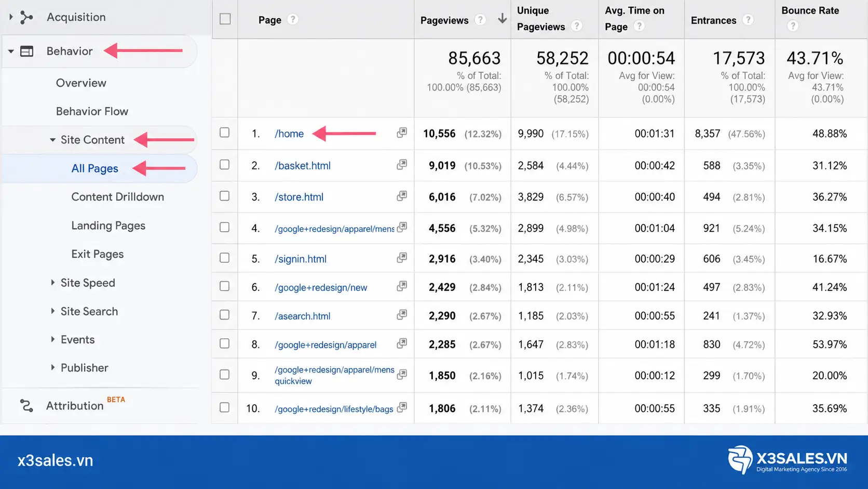This screenshot has height=489, width=868.
Task: Sort by Entrances column header
Action: [713, 20]
